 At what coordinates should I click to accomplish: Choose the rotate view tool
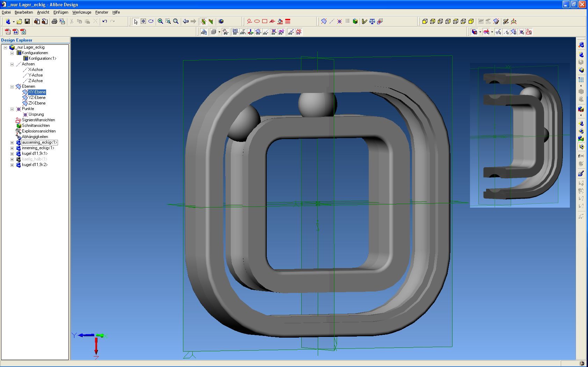click(x=151, y=22)
